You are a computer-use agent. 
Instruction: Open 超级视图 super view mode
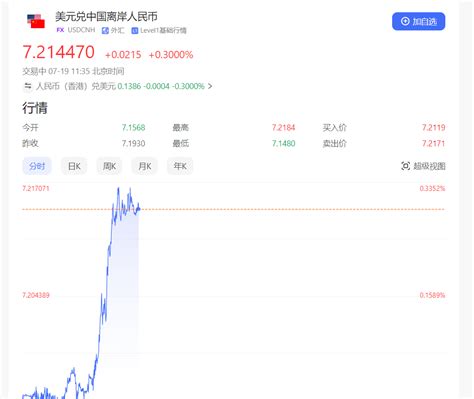pyautogui.click(x=423, y=166)
